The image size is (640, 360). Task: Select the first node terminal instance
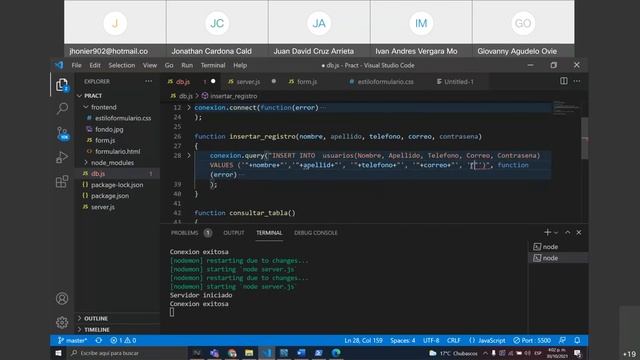(558, 247)
